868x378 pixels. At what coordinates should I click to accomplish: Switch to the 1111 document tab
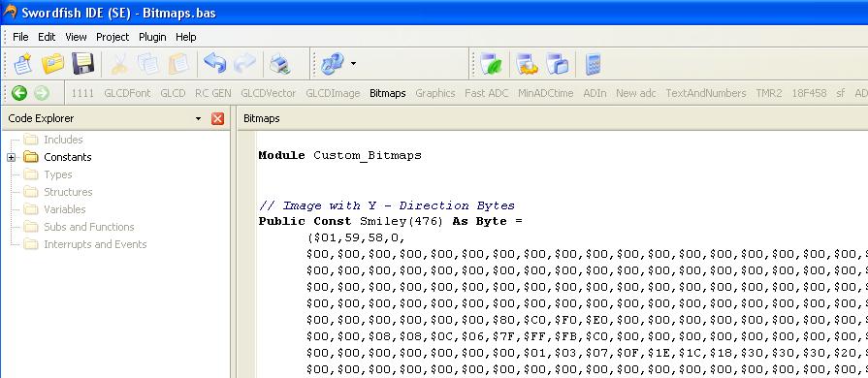pyautogui.click(x=82, y=94)
